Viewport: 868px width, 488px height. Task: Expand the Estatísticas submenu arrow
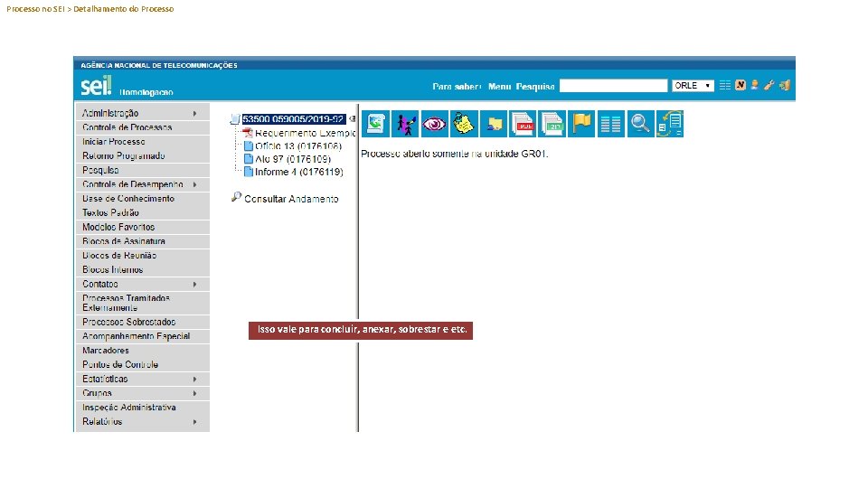[195, 379]
